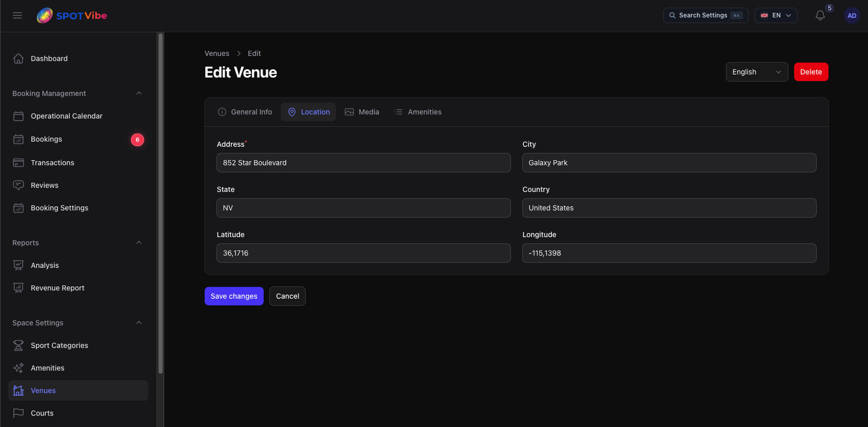Click the Edit breadcrumb item

click(x=254, y=53)
